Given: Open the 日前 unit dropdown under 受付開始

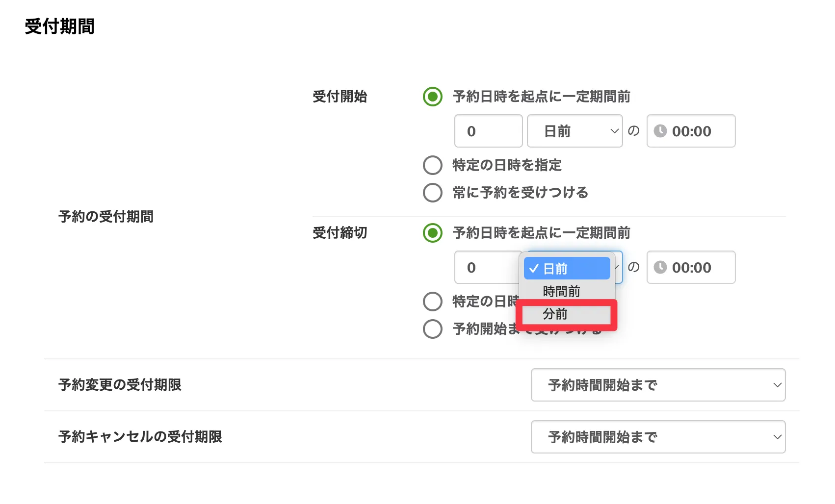Looking at the screenshot, I should [574, 131].
